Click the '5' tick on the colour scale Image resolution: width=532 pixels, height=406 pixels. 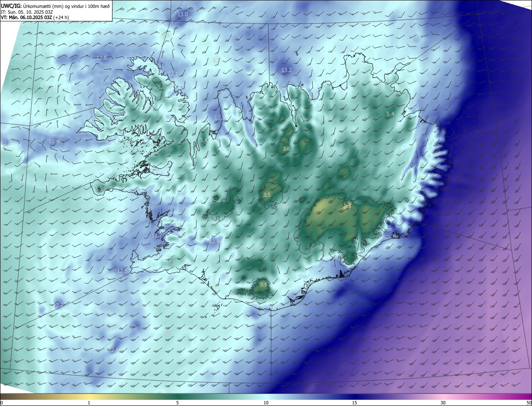coord(177,403)
